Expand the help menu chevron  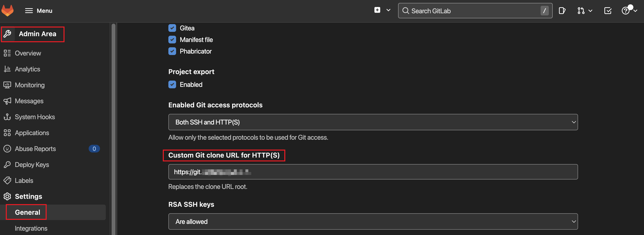pyautogui.click(x=635, y=11)
